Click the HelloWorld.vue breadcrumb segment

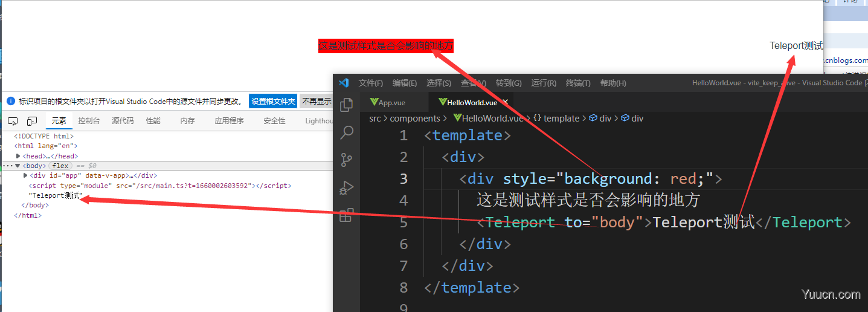488,119
